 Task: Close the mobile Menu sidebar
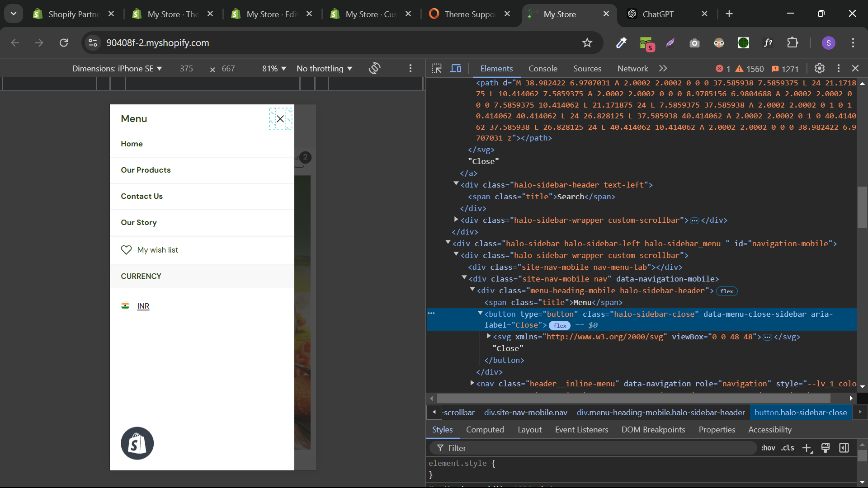(280, 119)
